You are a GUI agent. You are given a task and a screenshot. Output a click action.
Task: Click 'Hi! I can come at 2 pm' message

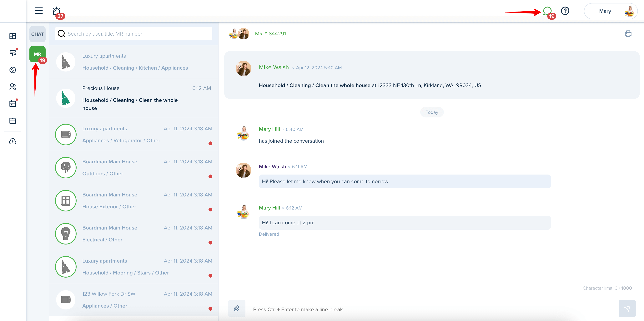(x=405, y=223)
